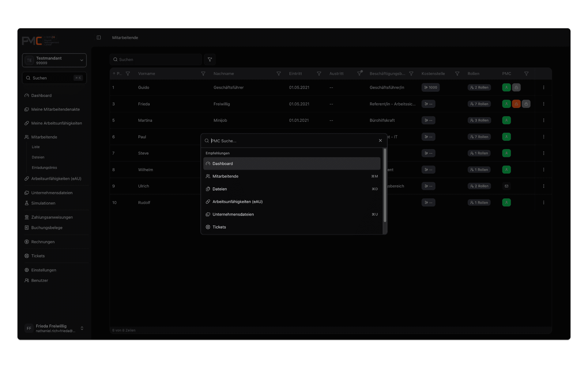Click the scrollbar in the search popup
Image resolution: width=588 pixels, height=368 pixels.
(385, 186)
